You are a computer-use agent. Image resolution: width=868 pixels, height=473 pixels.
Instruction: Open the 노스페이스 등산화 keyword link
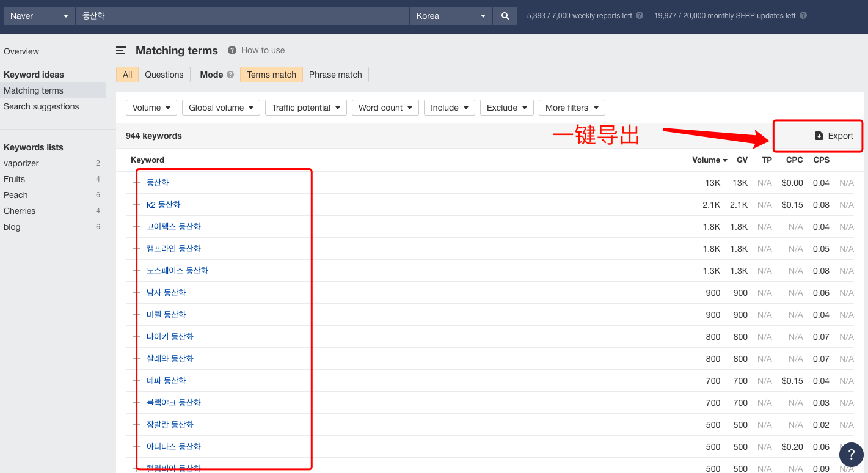pos(177,271)
